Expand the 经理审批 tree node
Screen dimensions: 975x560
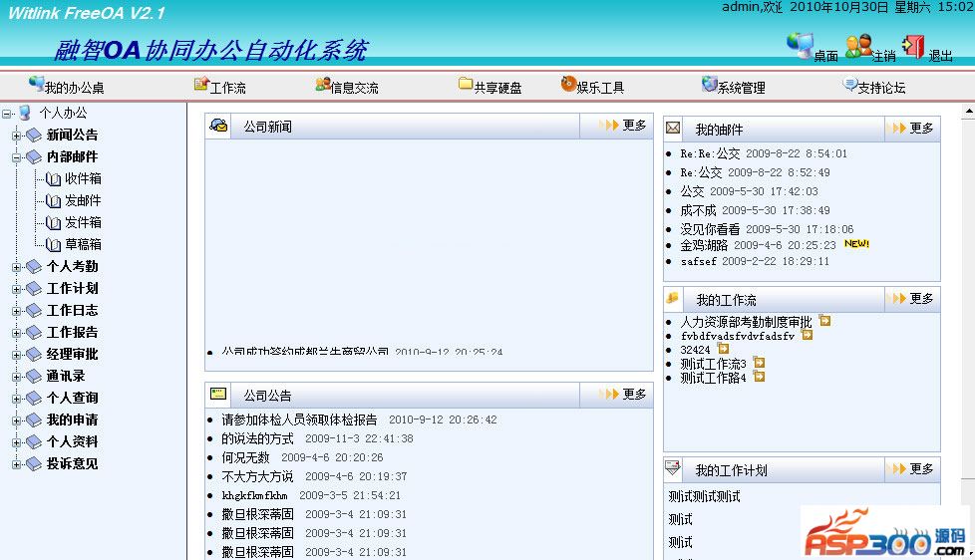(x=17, y=354)
